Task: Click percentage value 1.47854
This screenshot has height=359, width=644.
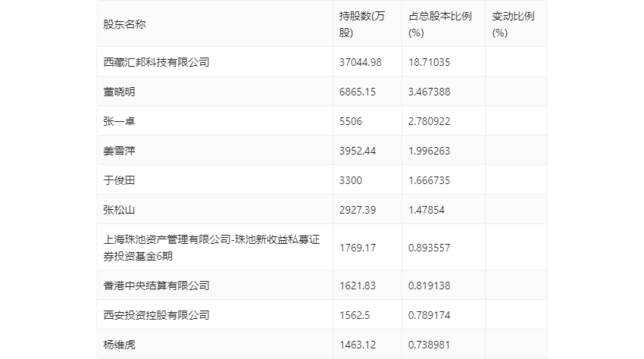Action: (427, 210)
